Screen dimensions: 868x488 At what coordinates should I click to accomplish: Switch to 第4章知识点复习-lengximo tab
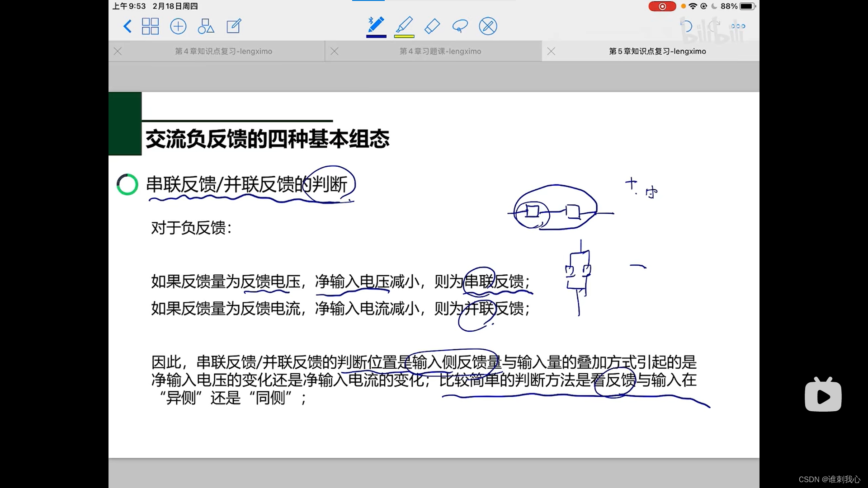[223, 52]
